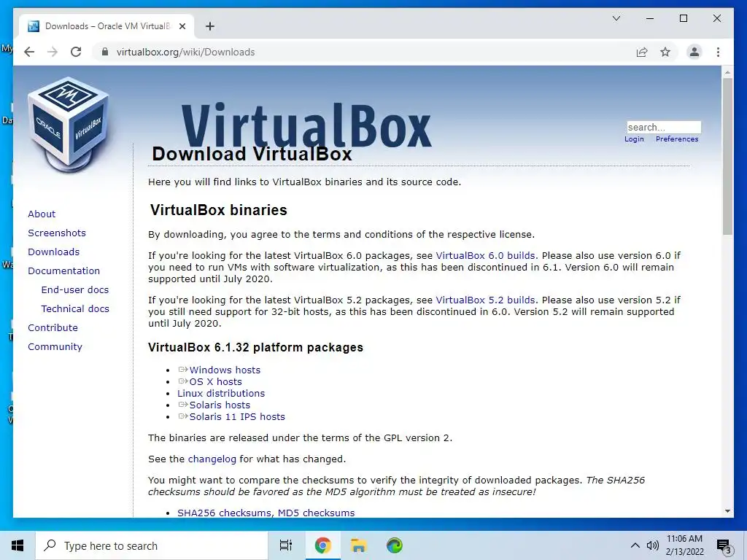Open Documentation in the sidebar
The height and width of the screenshot is (560, 747).
(x=64, y=271)
